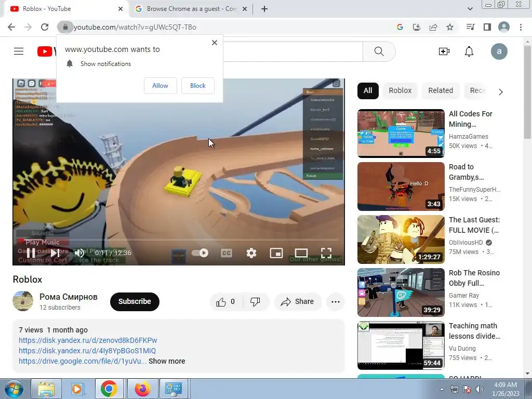Subscribe to Рома Смирнов channel

(x=135, y=302)
